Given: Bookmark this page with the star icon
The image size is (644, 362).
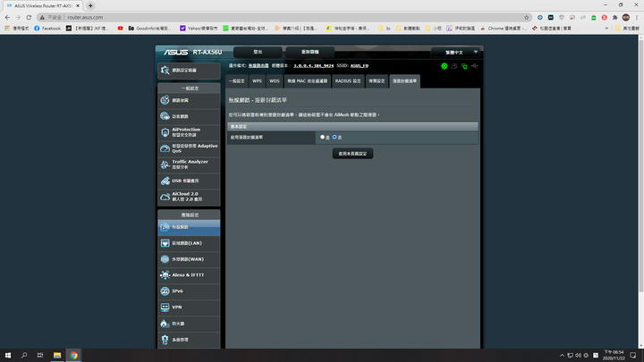Looking at the screenshot, I should (527, 17).
